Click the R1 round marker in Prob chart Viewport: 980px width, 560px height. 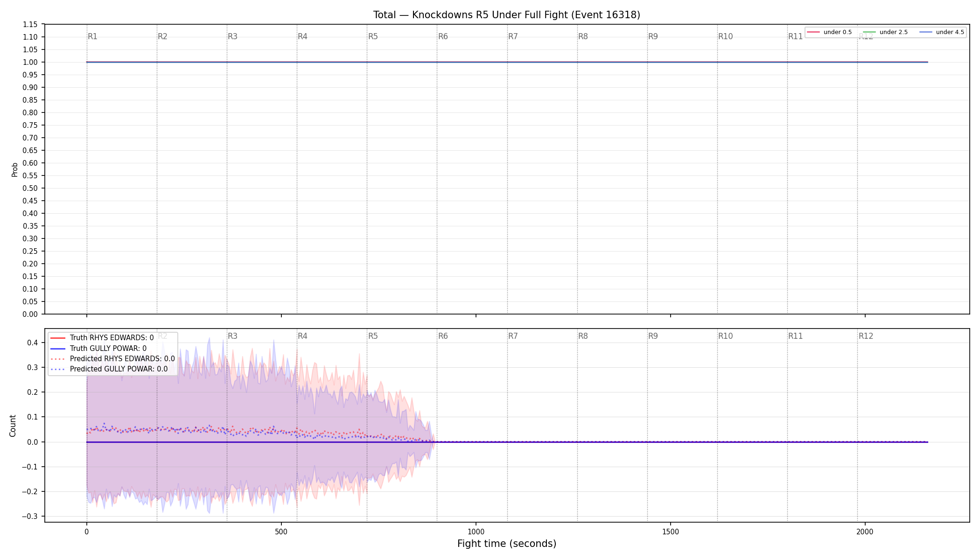(92, 36)
